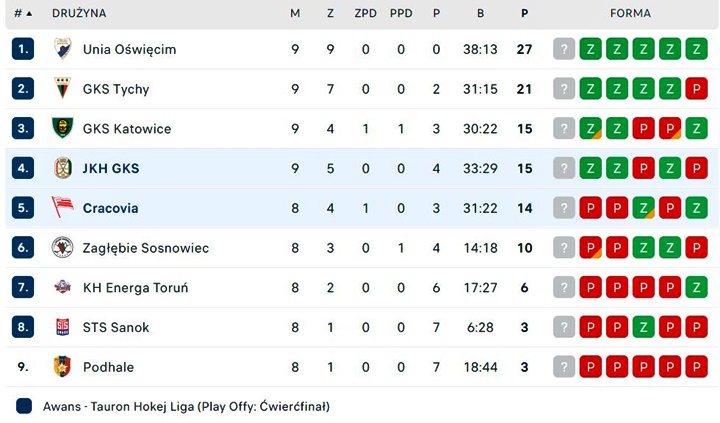Viewport: 720px width, 423px height.
Task: Click GKS Tychy's red P form badge
Action: point(696,89)
